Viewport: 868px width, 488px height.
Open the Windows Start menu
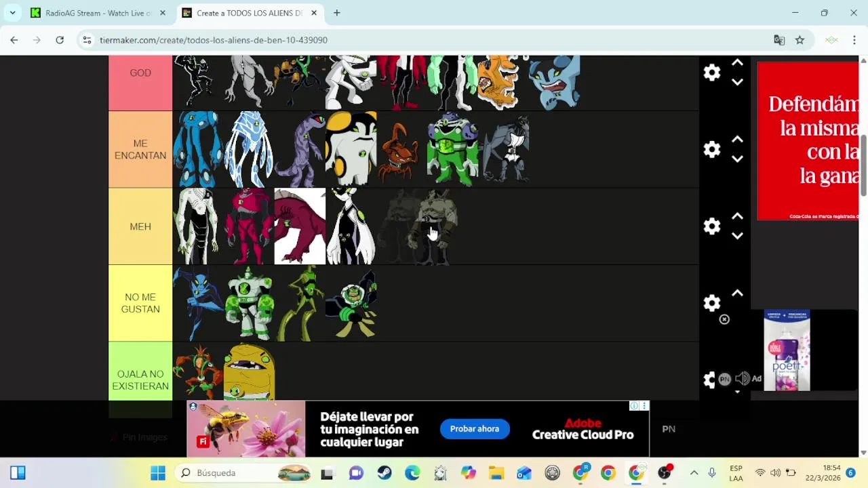coord(158,473)
